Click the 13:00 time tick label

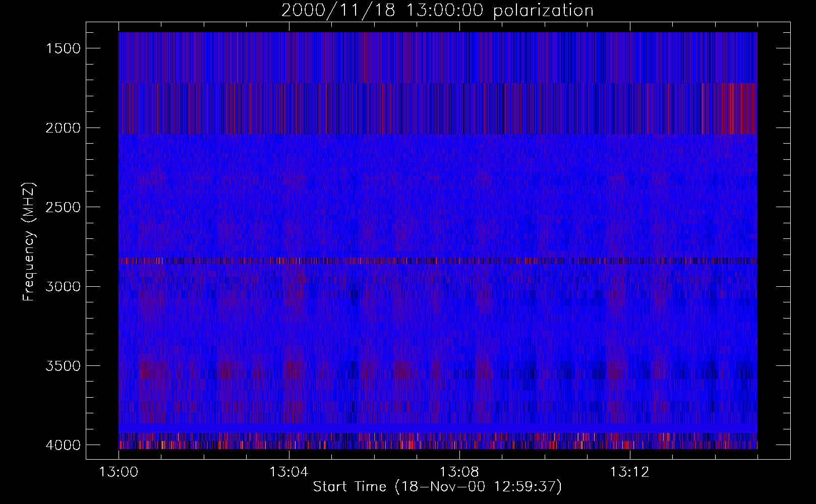[119, 472]
